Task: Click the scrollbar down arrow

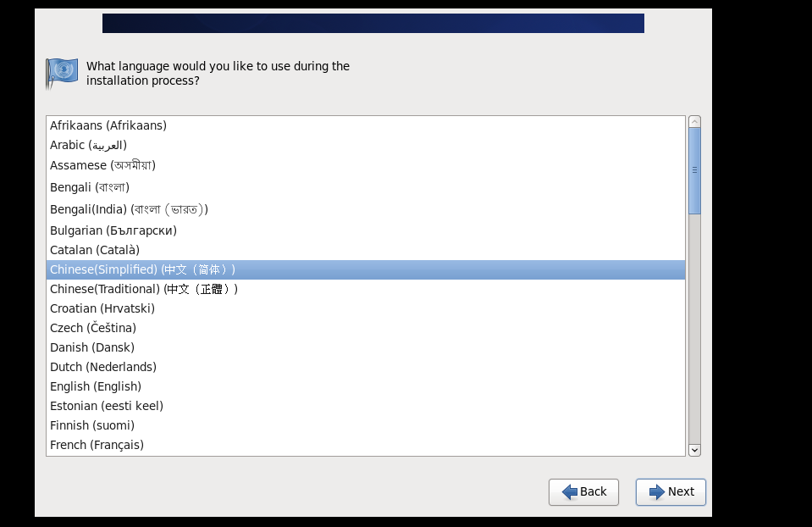Action: pos(694,450)
